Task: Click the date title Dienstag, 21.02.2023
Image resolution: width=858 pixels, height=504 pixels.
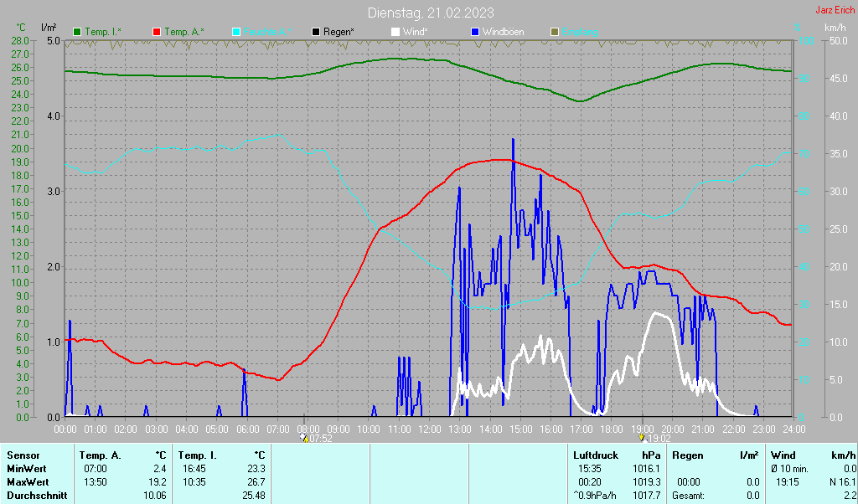Action: 430,13
